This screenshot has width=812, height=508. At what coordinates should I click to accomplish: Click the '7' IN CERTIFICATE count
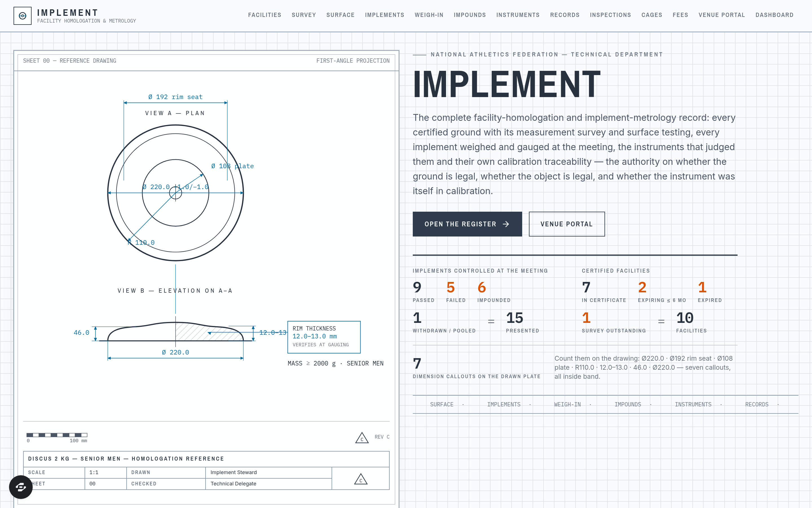point(586,288)
